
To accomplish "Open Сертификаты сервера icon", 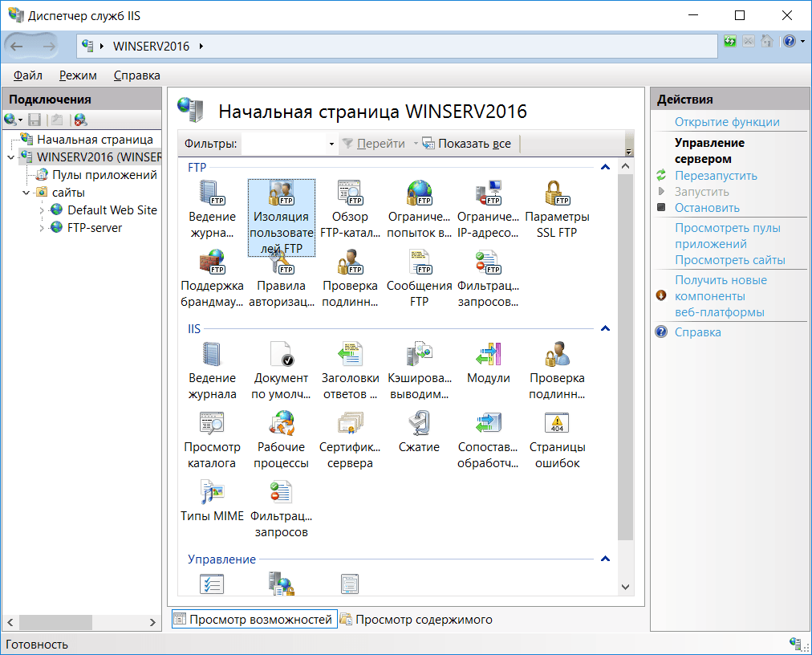I will coord(350,423).
